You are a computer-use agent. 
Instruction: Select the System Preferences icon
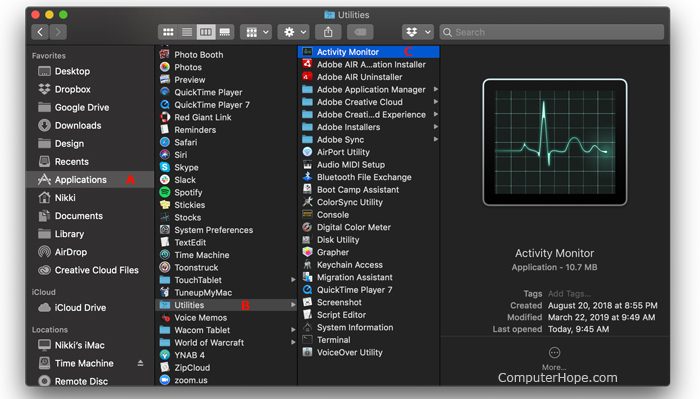(165, 230)
